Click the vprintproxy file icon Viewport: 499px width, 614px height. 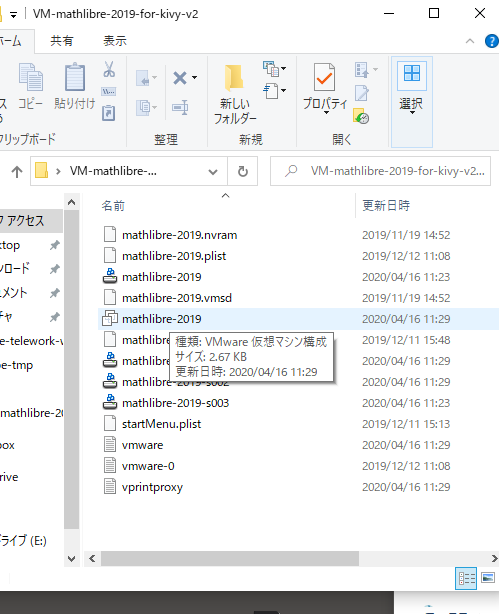pyautogui.click(x=110, y=486)
